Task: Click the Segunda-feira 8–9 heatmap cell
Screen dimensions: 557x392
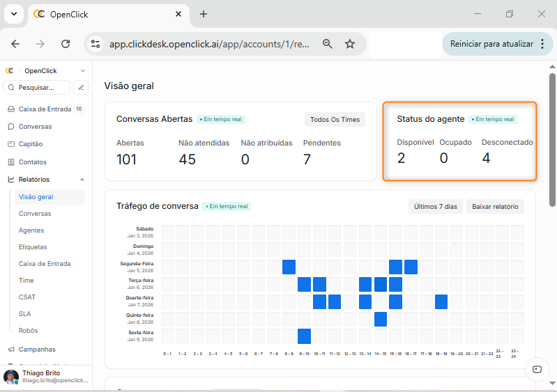Action: pos(289,267)
